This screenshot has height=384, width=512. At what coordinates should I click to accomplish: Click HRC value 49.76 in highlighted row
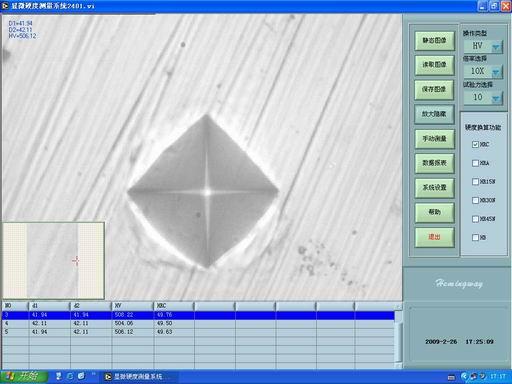[x=164, y=315]
